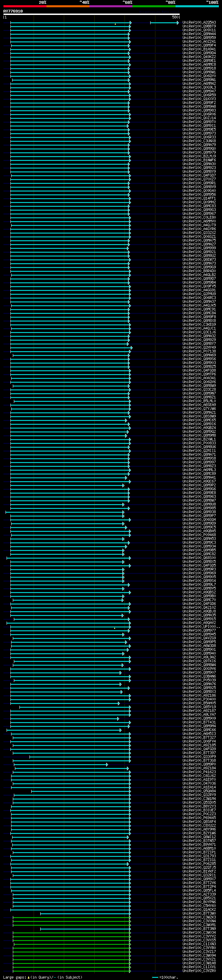Select hit label UniRef100_A9QBS2
The width and height of the screenshot is (222, 980).
[199, 592]
